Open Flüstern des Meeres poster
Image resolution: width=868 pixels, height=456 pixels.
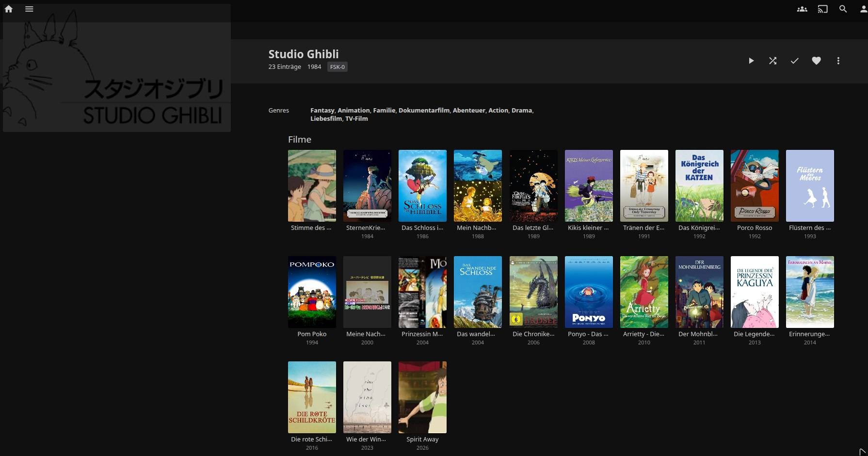tap(810, 186)
